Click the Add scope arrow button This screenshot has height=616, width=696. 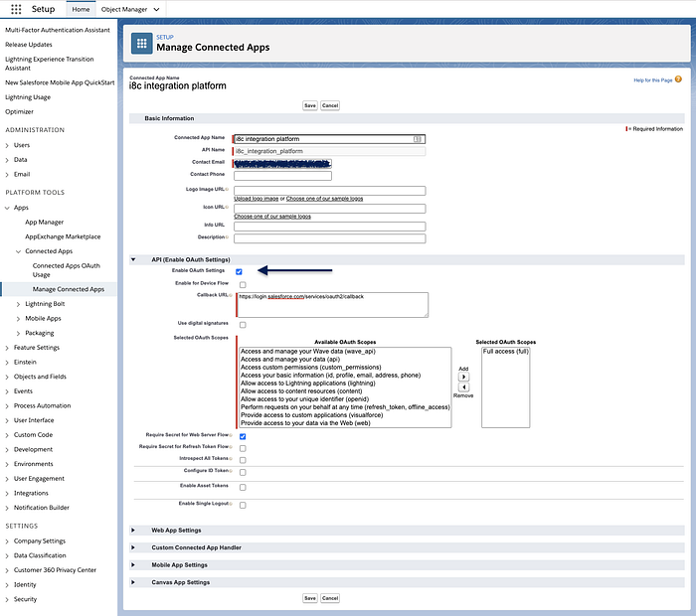click(463, 377)
